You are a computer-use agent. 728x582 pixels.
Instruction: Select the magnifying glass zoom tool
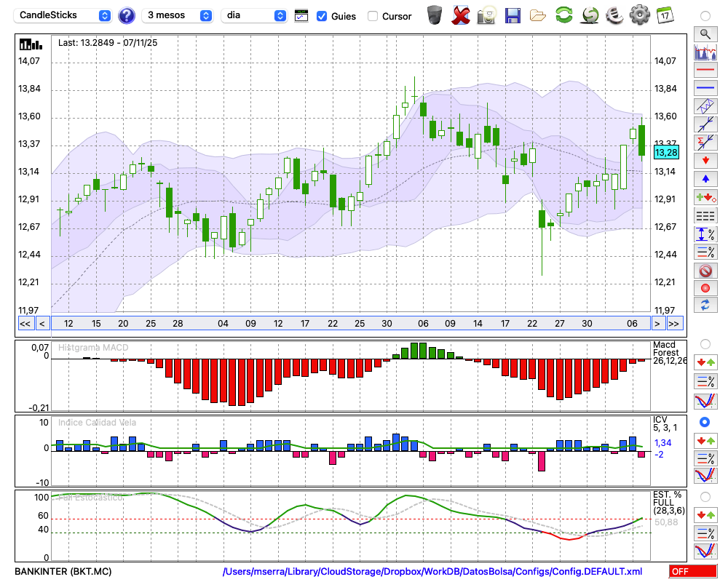point(705,33)
